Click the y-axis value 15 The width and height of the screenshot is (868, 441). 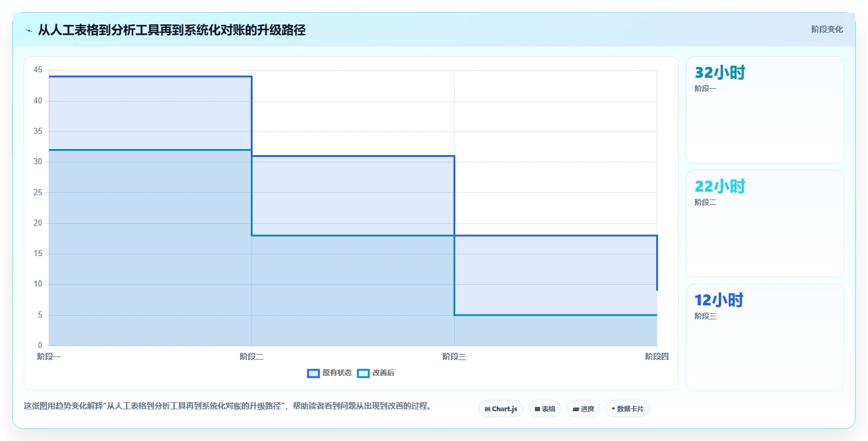[38, 254]
